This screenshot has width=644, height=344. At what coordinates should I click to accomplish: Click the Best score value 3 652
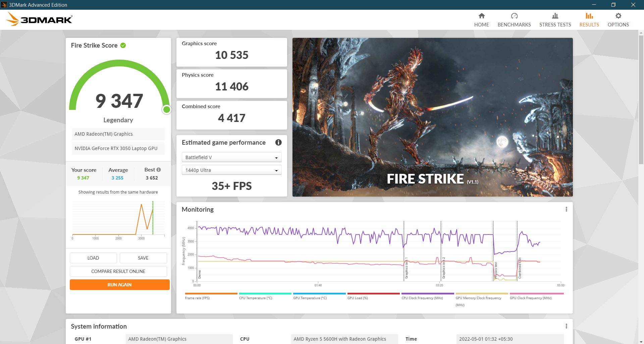coord(152,178)
